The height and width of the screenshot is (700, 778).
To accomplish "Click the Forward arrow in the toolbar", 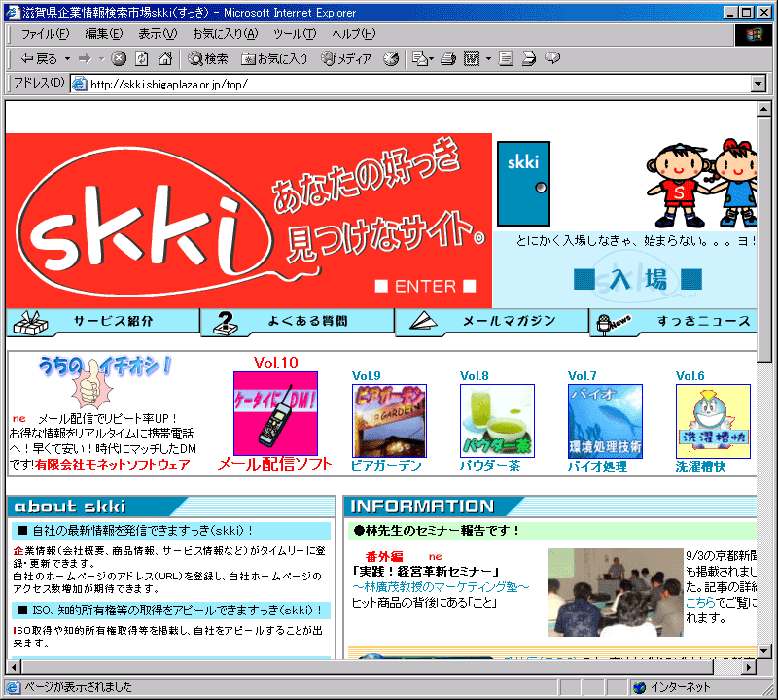I will [85, 59].
